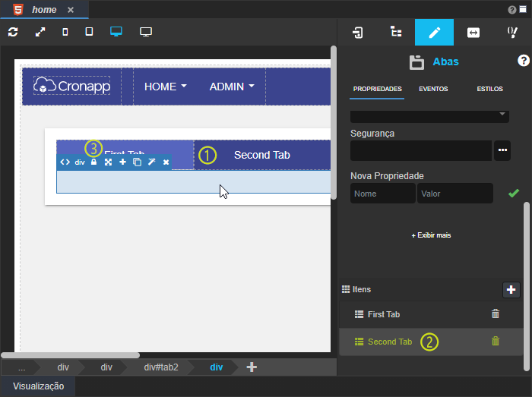Select the first div breadcrumb
The width and height of the screenshot is (532, 397).
tap(63, 367)
